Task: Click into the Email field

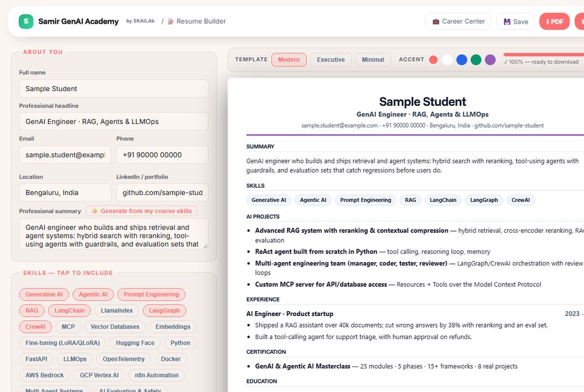Action: coord(65,155)
